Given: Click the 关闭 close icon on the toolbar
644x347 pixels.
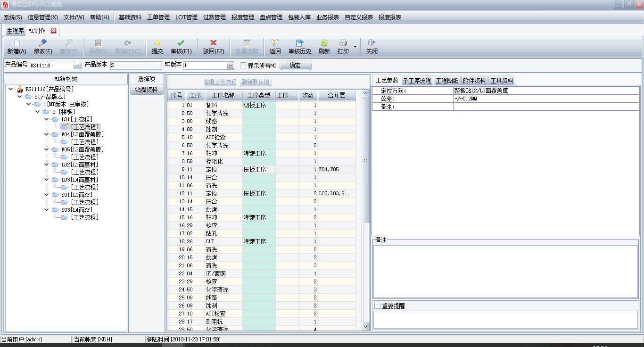Looking at the screenshot, I should click(371, 47).
